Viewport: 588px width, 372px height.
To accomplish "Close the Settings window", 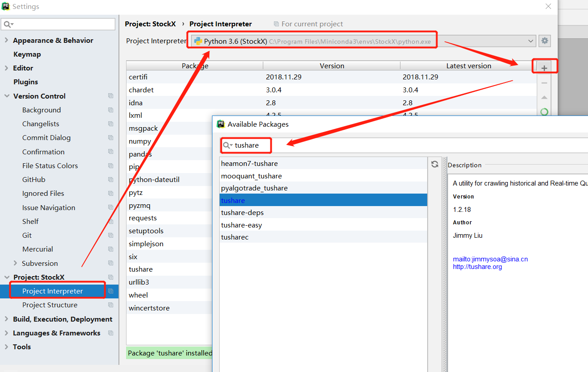I will [548, 6].
